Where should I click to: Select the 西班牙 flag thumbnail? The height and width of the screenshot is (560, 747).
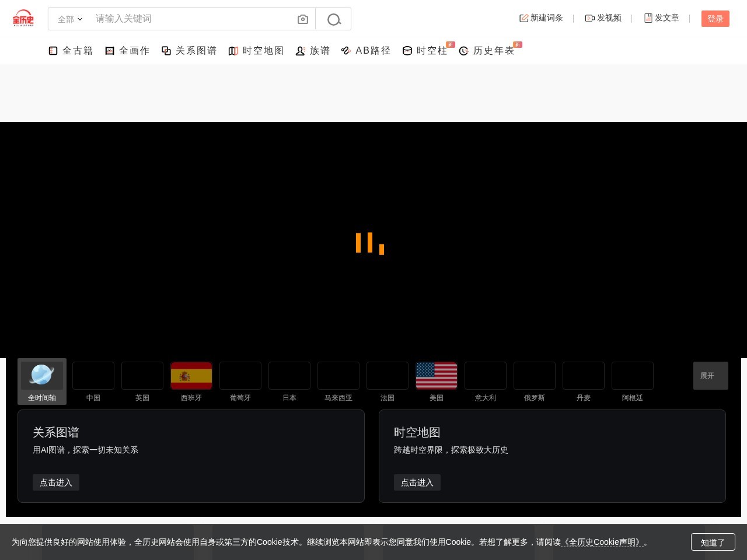pos(191,376)
